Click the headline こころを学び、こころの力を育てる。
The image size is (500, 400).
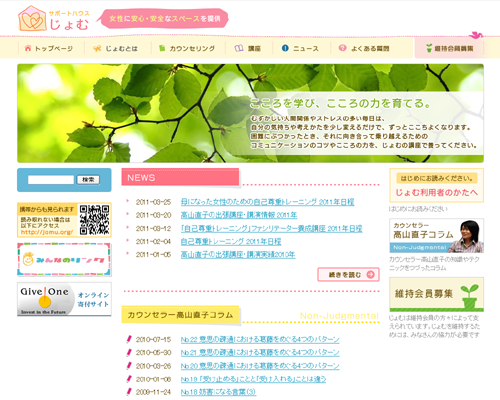point(340,103)
